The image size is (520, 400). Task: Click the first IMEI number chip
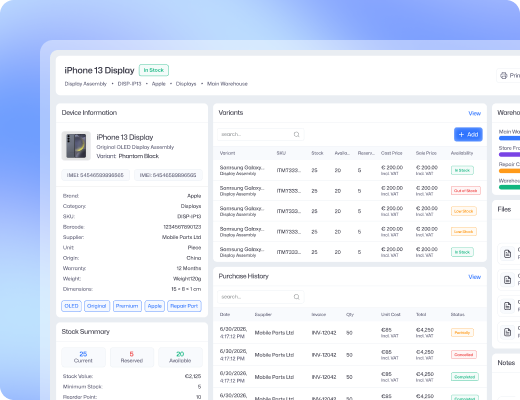[x=95, y=175]
